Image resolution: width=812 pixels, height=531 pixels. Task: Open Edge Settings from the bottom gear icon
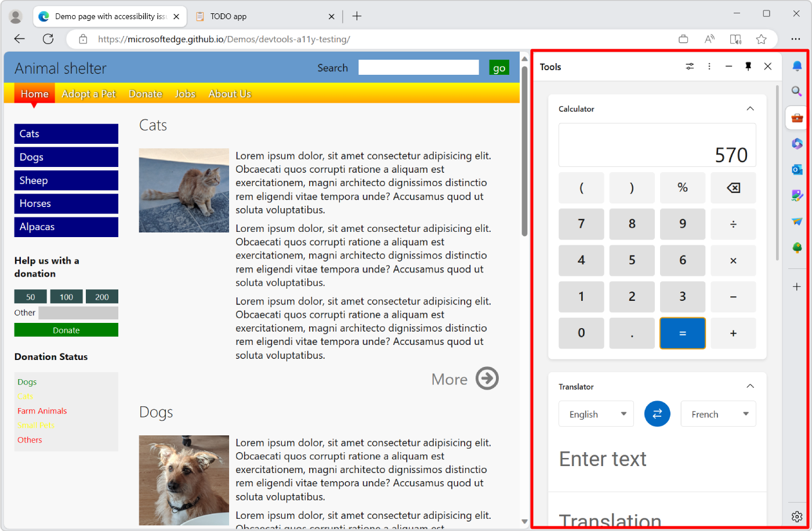[796, 517]
